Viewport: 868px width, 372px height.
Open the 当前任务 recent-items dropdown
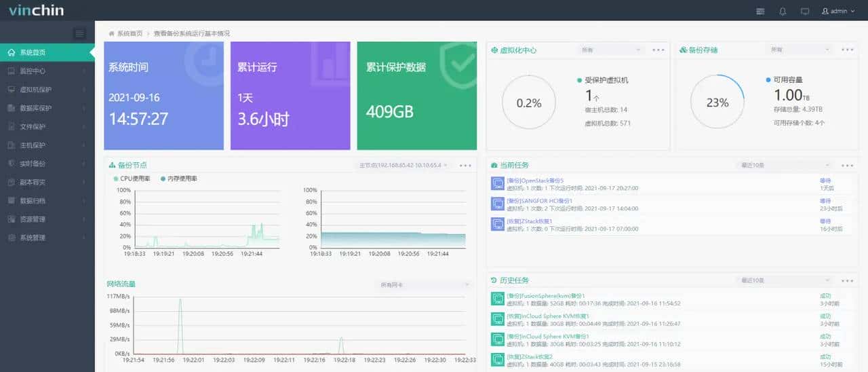click(785, 165)
